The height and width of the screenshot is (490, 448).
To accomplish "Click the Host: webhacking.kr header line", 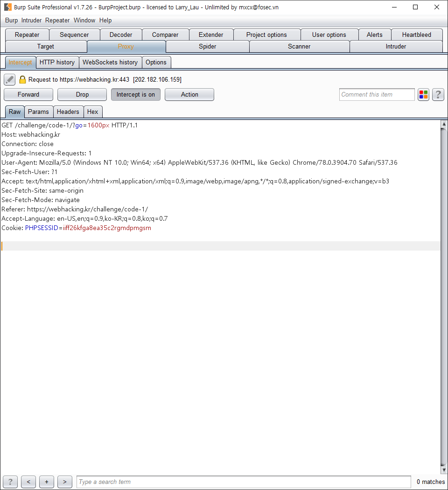I will 31,135.
